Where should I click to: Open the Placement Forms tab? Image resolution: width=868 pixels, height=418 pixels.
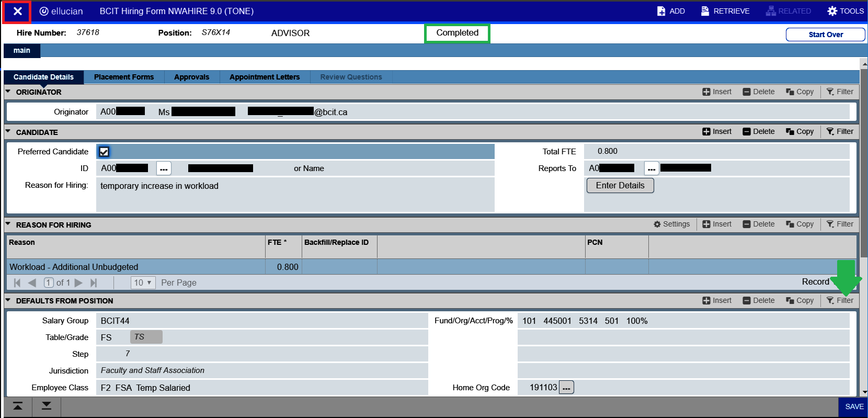(124, 77)
